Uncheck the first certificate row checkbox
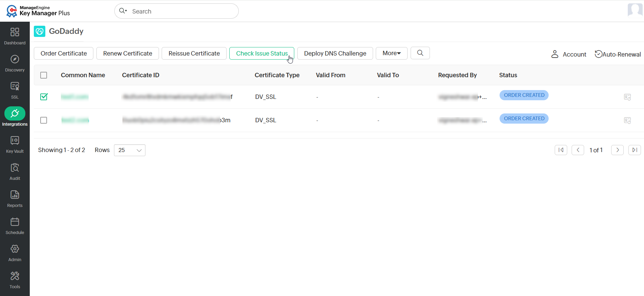This screenshot has width=644, height=296. click(x=44, y=97)
